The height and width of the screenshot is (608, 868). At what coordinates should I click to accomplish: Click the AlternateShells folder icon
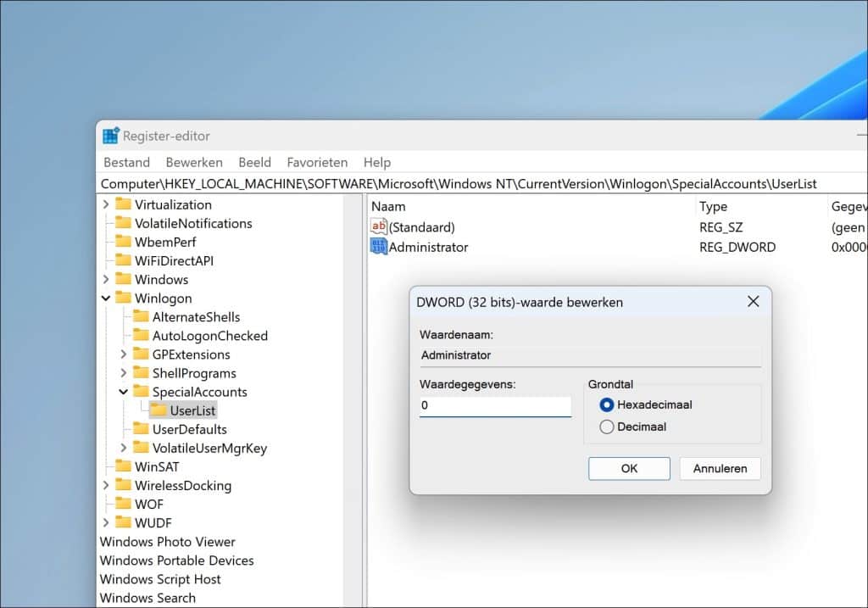[141, 316]
